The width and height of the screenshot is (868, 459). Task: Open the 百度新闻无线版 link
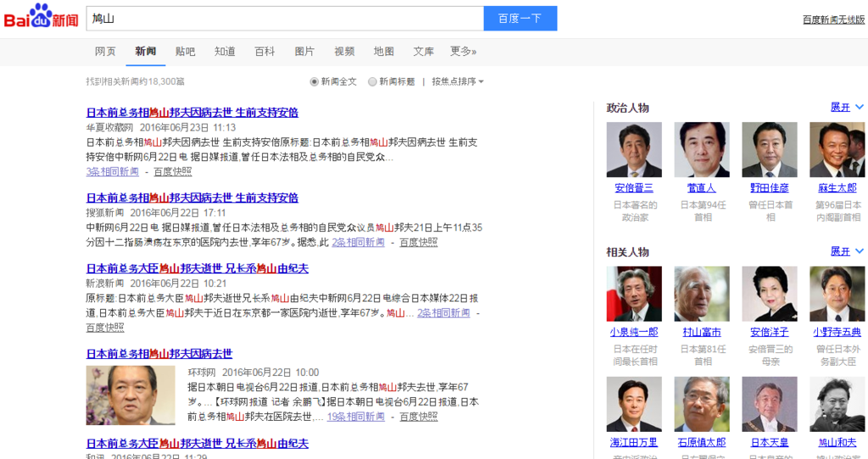tap(834, 20)
